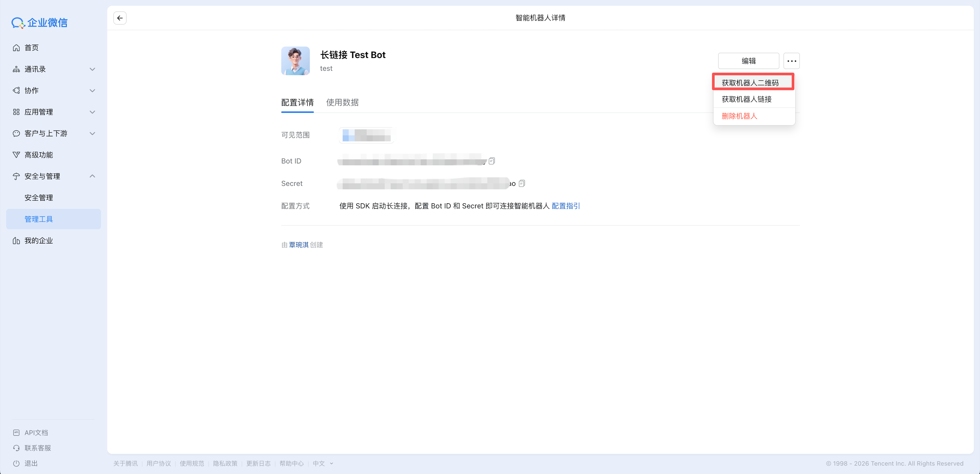Click the back arrow button
This screenshot has width=980, height=474.
[120, 18]
